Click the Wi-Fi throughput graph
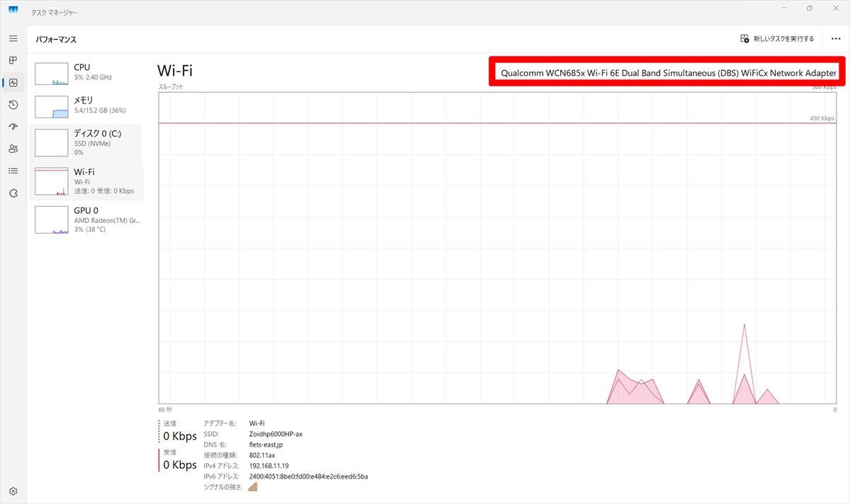This screenshot has height=504, width=850. tap(497, 248)
